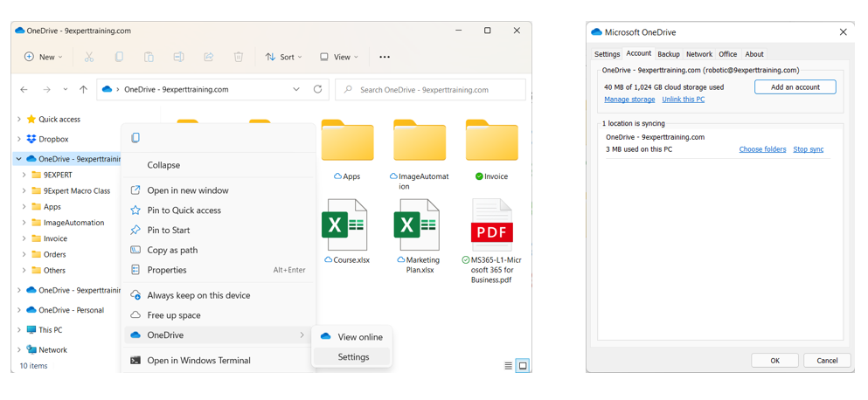The height and width of the screenshot is (400, 868).
Task: Choose Properties in context menu
Action: [219, 270]
